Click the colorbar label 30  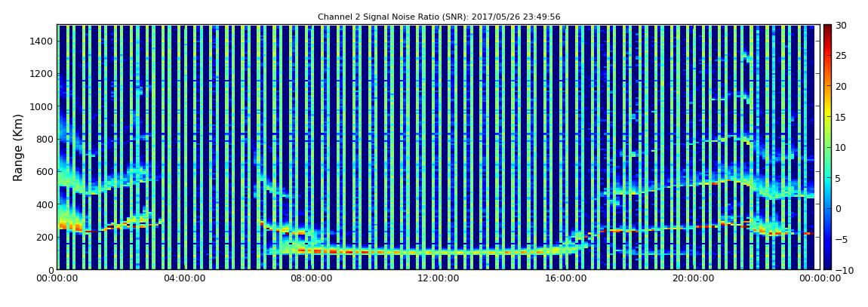pos(842,26)
